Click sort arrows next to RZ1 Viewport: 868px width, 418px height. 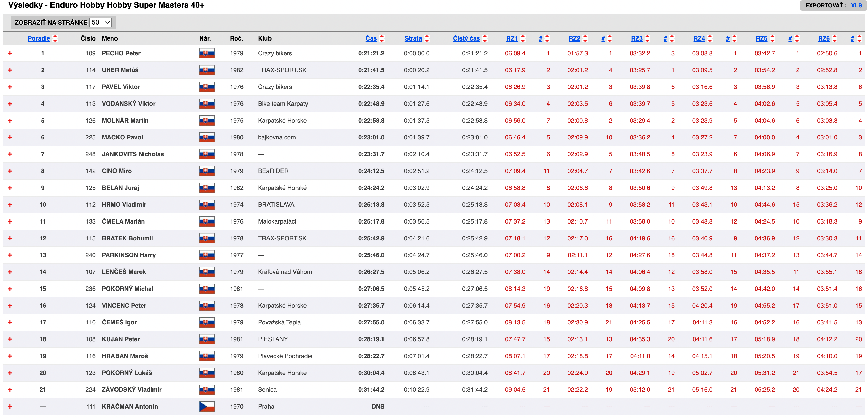point(523,38)
